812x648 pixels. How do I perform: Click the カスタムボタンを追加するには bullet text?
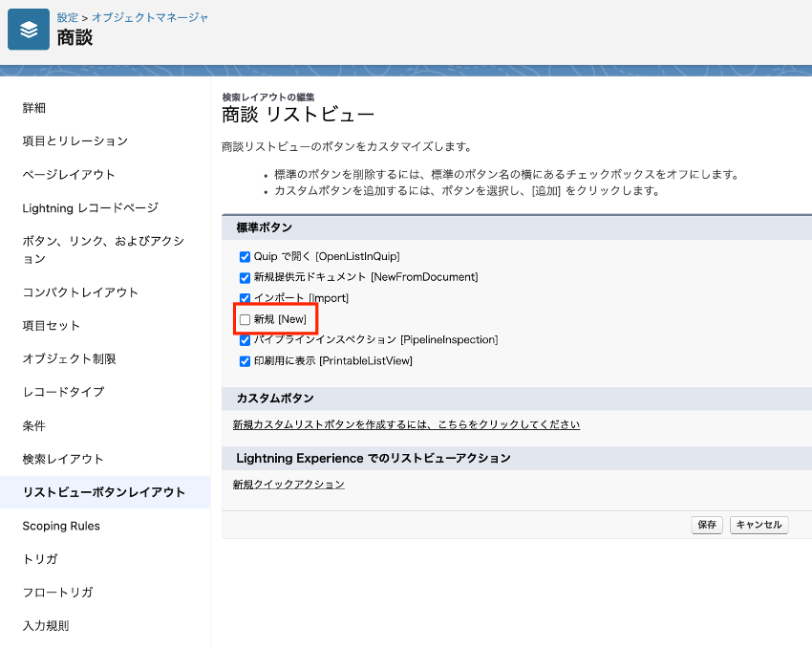(x=468, y=191)
